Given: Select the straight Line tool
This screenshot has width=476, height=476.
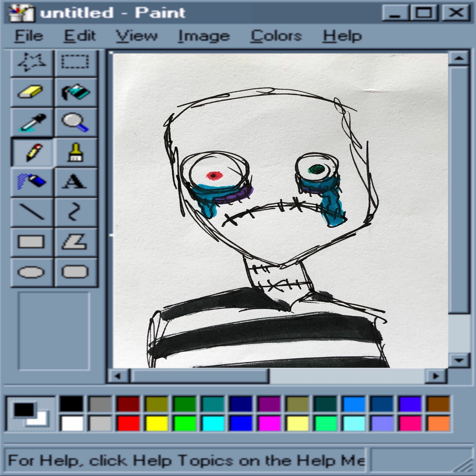Looking at the screenshot, I should pyautogui.click(x=32, y=212).
